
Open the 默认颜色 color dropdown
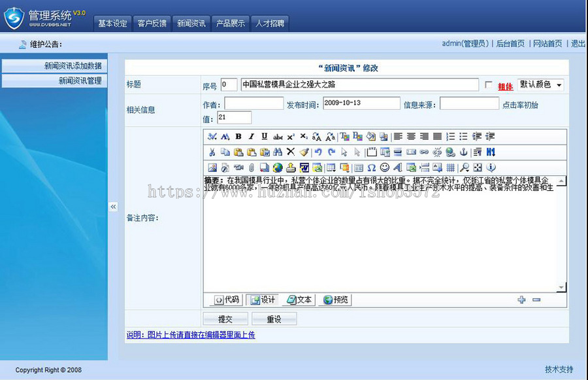(540, 84)
